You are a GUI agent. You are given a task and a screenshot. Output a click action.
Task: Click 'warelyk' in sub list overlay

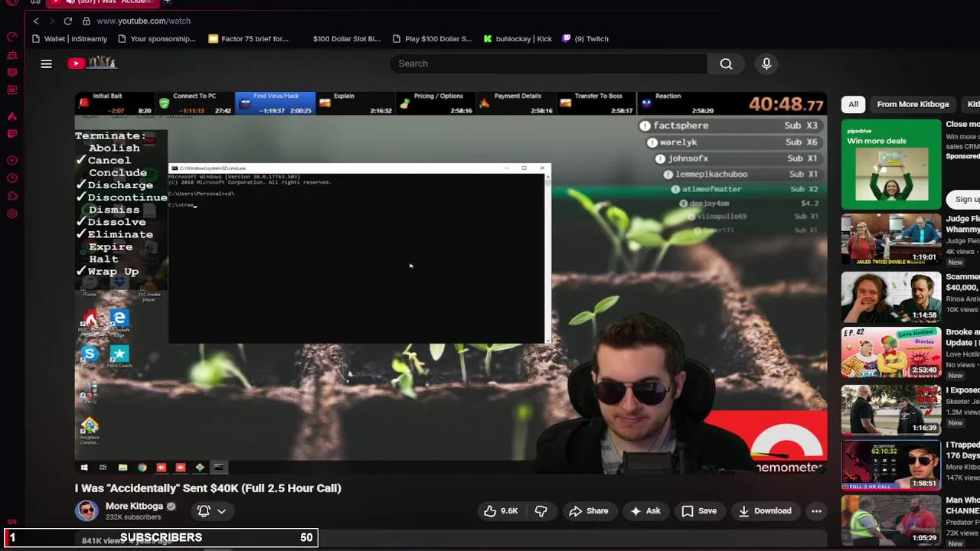point(678,142)
